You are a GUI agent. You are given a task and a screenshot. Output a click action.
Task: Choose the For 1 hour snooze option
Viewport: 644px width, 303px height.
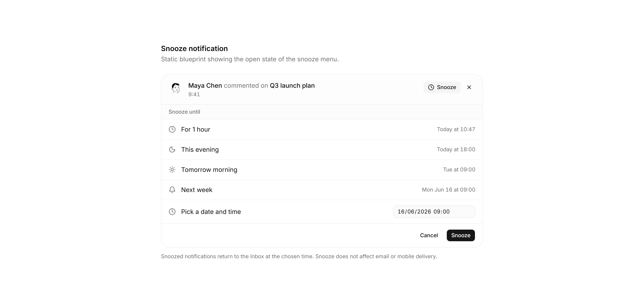(322, 129)
